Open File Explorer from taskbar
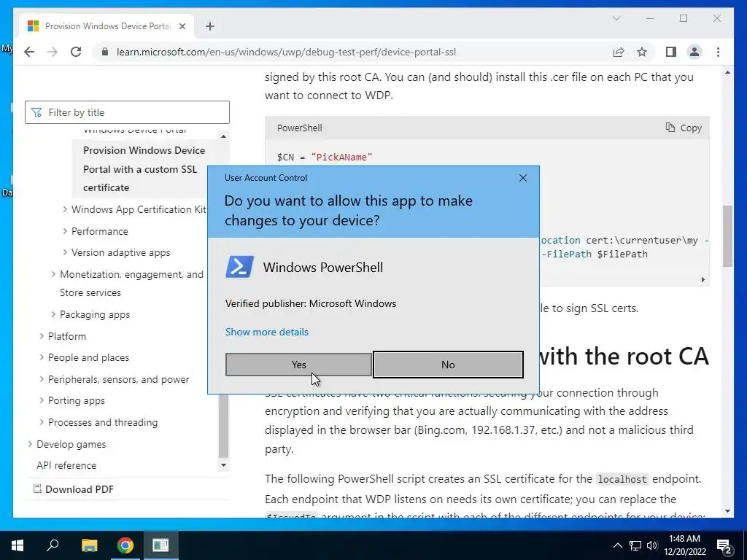The width and height of the screenshot is (747, 560). (x=89, y=545)
